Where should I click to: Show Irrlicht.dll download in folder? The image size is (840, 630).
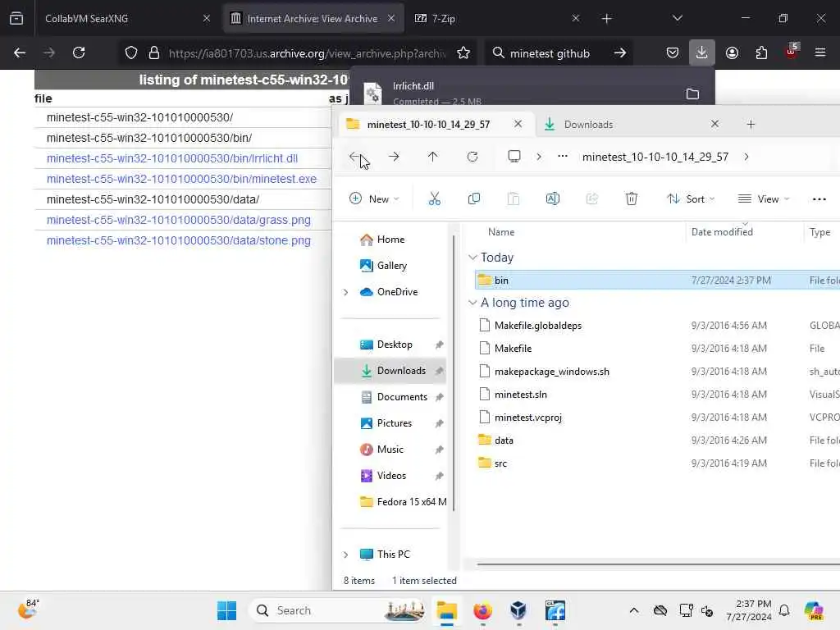pyautogui.click(x=692, y=94)
